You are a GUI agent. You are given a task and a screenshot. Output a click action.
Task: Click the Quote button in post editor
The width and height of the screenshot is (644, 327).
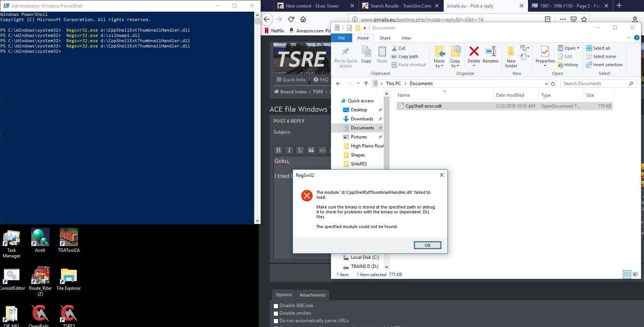311,150
